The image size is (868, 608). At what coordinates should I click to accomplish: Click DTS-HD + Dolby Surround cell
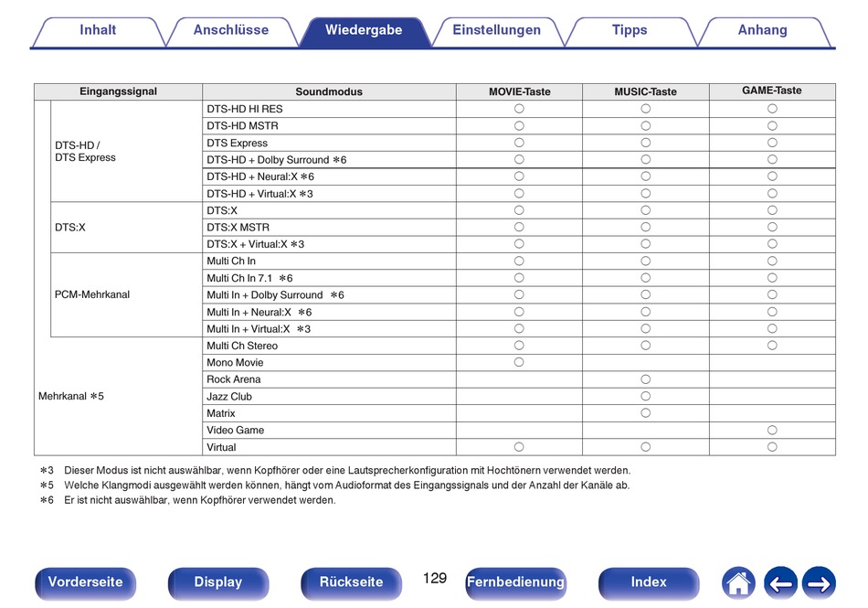pyautogui.click(x=329, y=160)
